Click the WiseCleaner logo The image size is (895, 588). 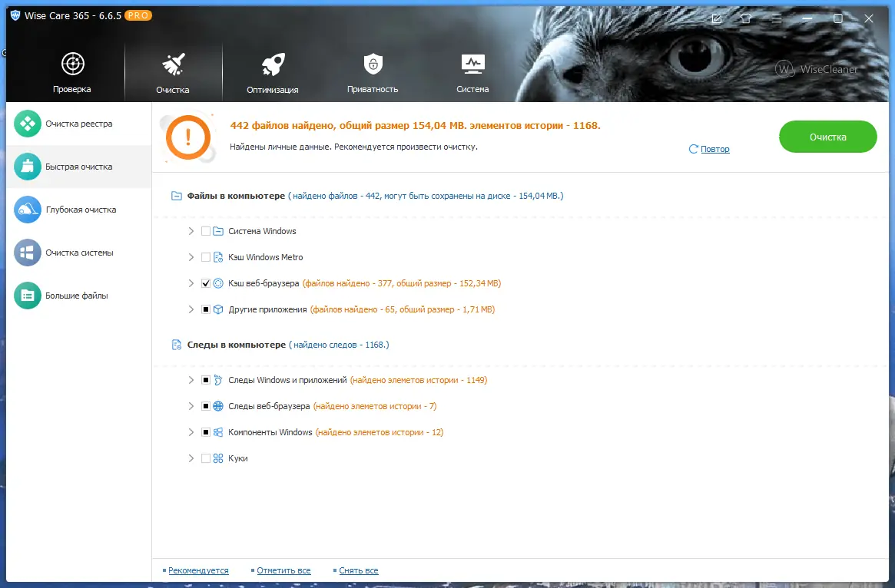[x=816, y=70]
